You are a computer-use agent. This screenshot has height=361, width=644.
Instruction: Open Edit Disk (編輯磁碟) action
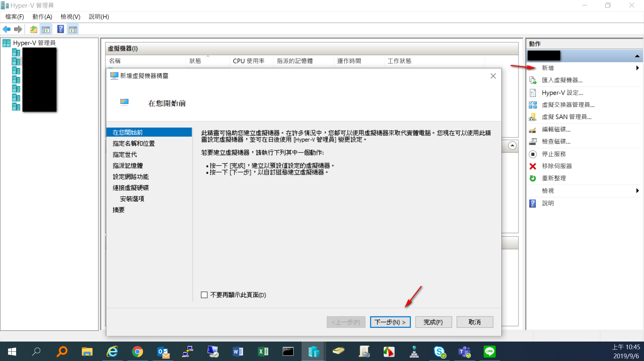pos(556,129)
